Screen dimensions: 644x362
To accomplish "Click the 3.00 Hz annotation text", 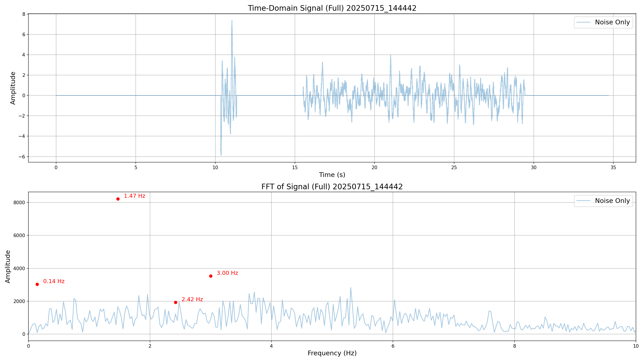I will (227, 273).
